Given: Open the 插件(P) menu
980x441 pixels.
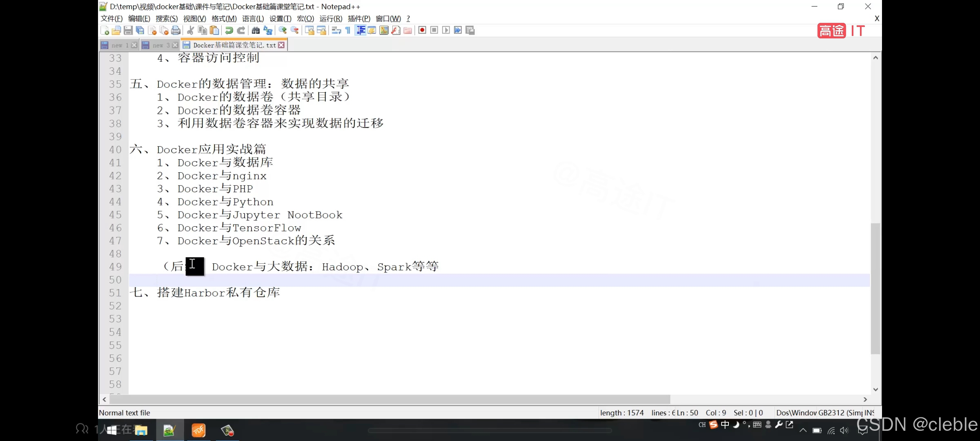Looking at the screenshot, I should click(359, 19).
